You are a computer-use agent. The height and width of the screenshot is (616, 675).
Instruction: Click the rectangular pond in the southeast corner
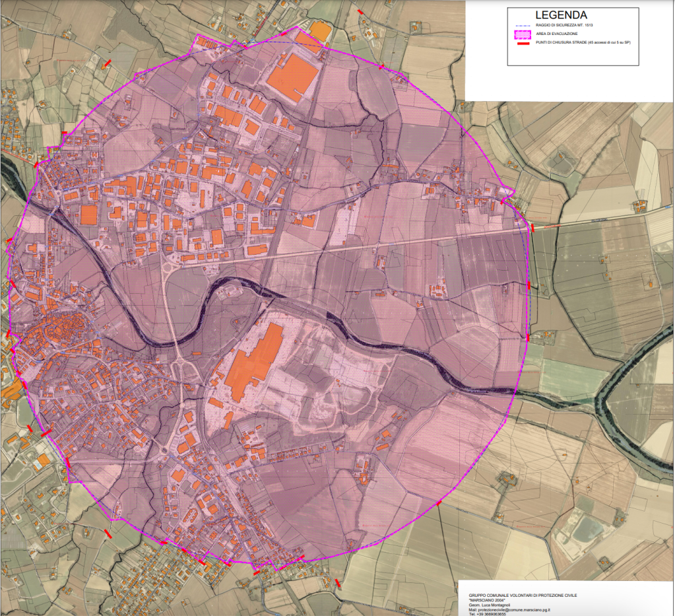coord(587,528)
